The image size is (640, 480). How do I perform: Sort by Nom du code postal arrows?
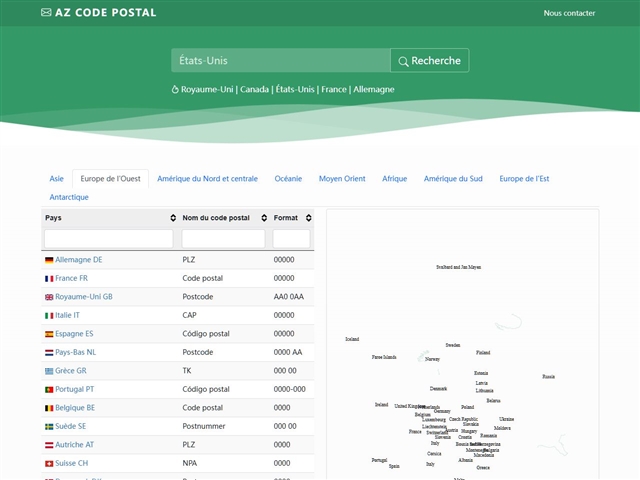pos(264,218)
